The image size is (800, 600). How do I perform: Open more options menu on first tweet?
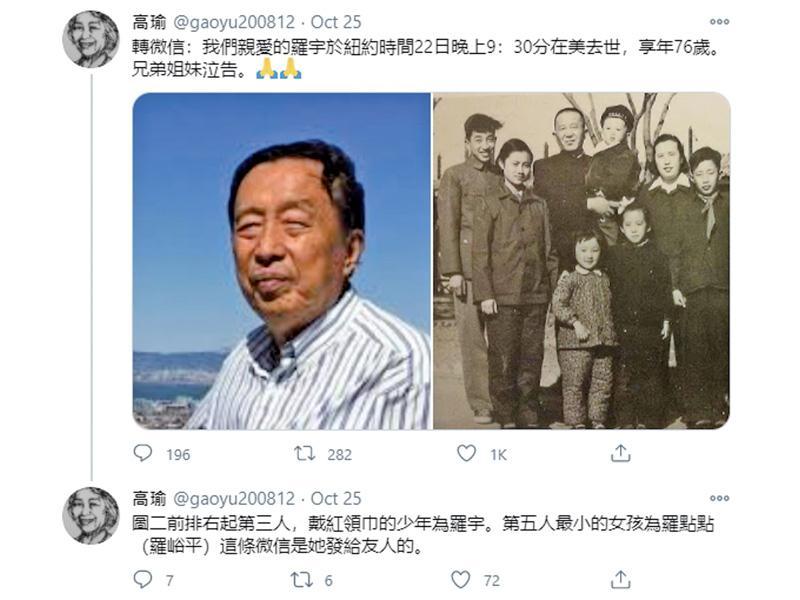pos(719,21)
